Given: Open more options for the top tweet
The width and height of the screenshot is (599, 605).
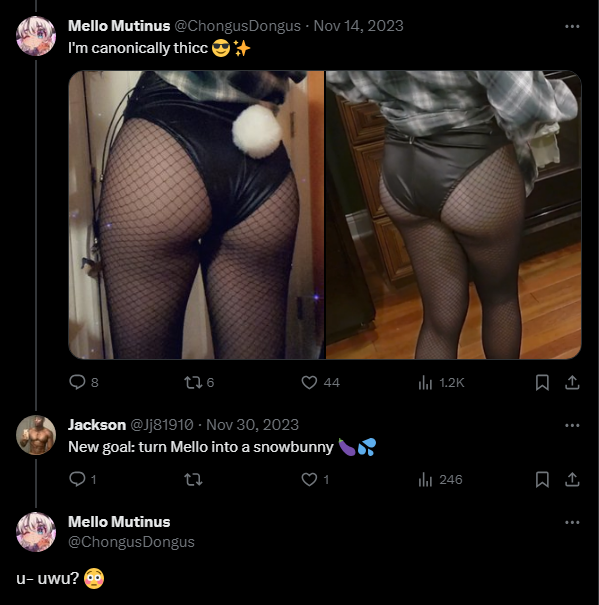Looking at the screenshot, I should coord(572,26).
